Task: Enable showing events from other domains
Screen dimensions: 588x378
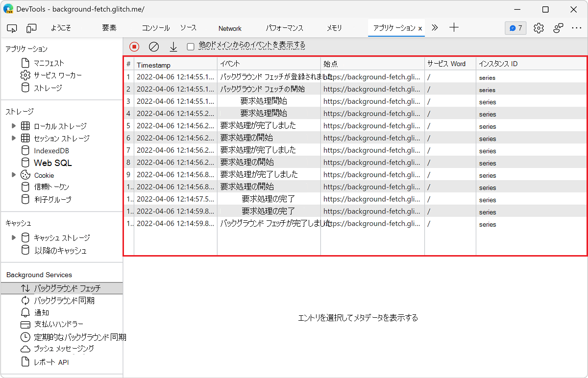Action: coord(191,47)
